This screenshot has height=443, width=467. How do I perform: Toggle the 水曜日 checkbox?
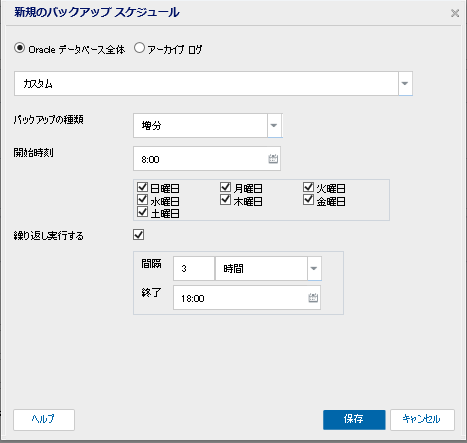pyautogui.click(x=142, y=199)
